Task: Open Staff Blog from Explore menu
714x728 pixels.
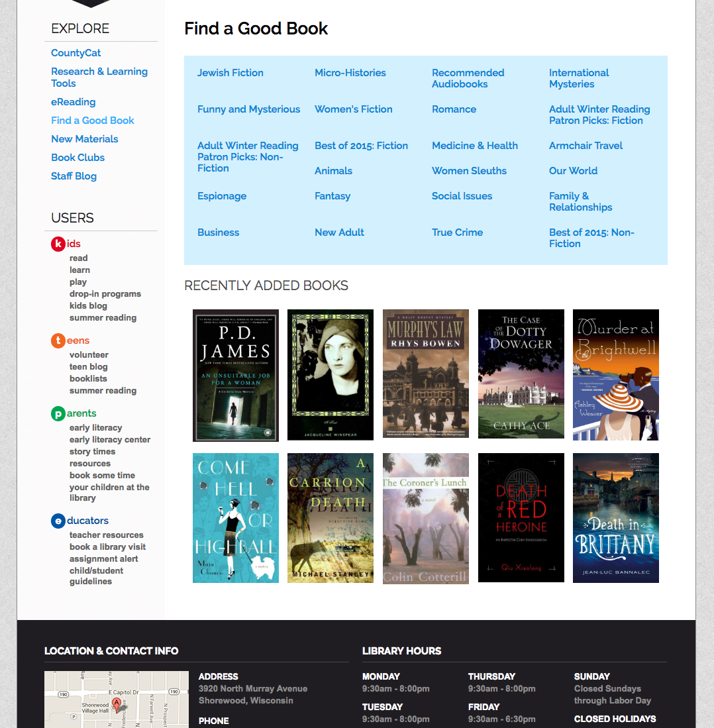Action: click(x=74, y=176)
